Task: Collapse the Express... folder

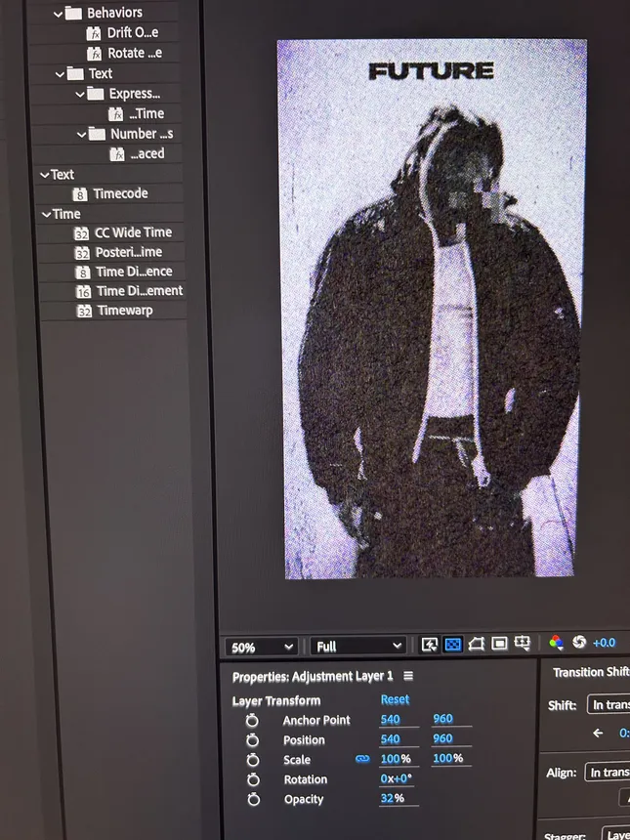Action: click(x=80, y=95)
